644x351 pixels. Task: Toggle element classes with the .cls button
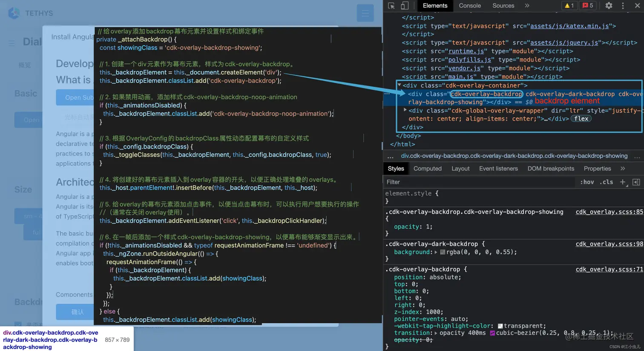point(607,182)
